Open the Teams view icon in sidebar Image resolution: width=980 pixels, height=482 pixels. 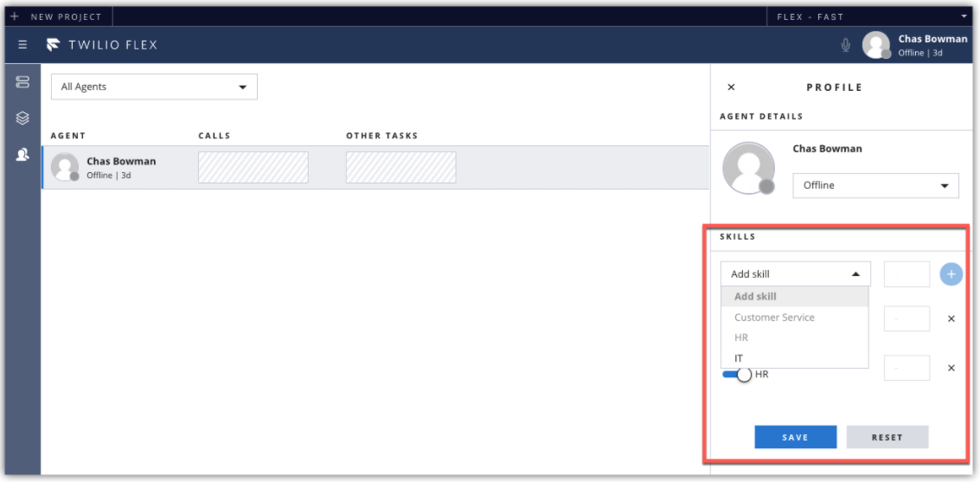coord(22,156)
